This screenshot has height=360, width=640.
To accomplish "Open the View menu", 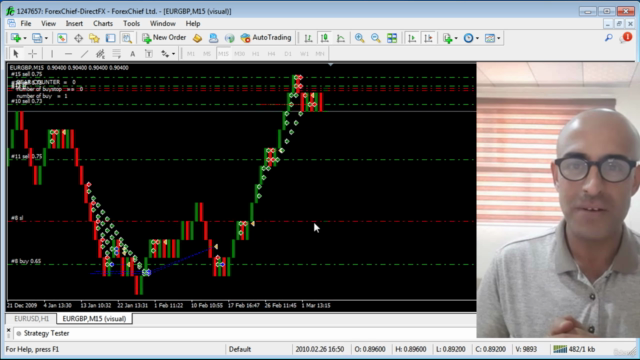I will click(x=48, y=24).
